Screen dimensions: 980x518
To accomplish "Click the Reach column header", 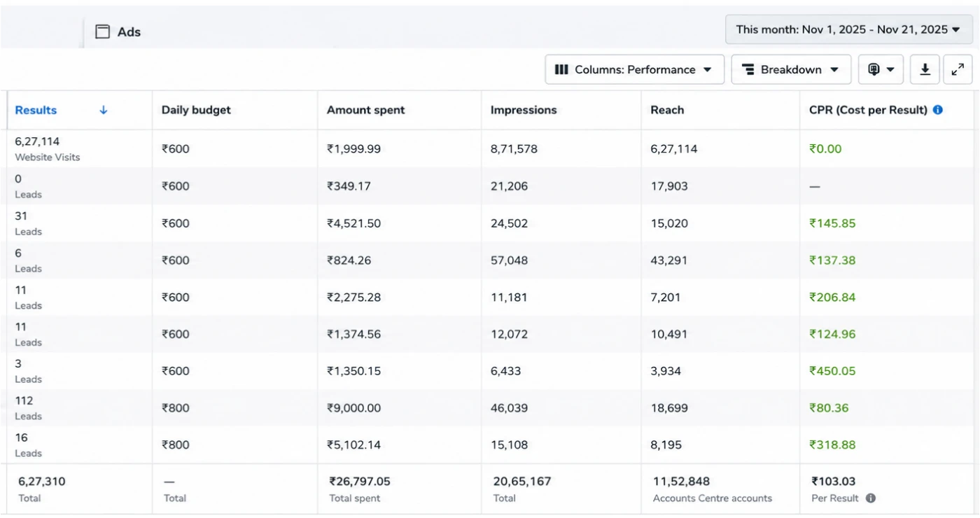I will (667, 110).
